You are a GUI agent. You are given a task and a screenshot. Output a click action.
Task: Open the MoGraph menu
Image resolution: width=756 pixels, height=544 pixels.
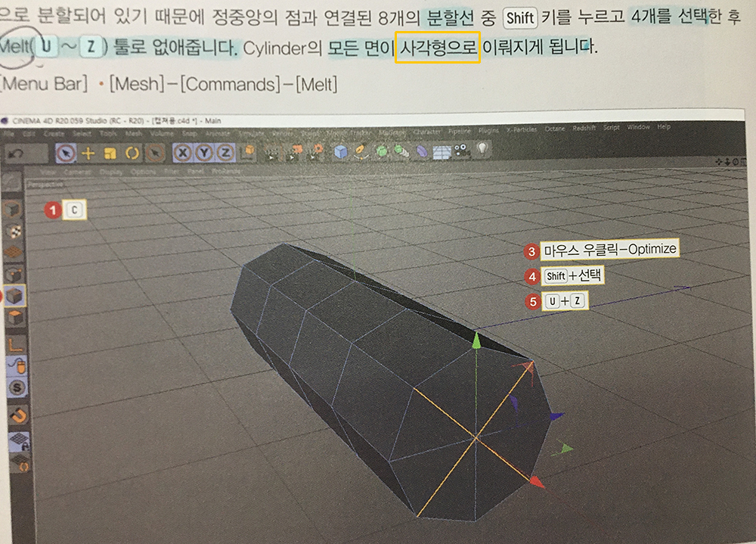coord(392,132)
